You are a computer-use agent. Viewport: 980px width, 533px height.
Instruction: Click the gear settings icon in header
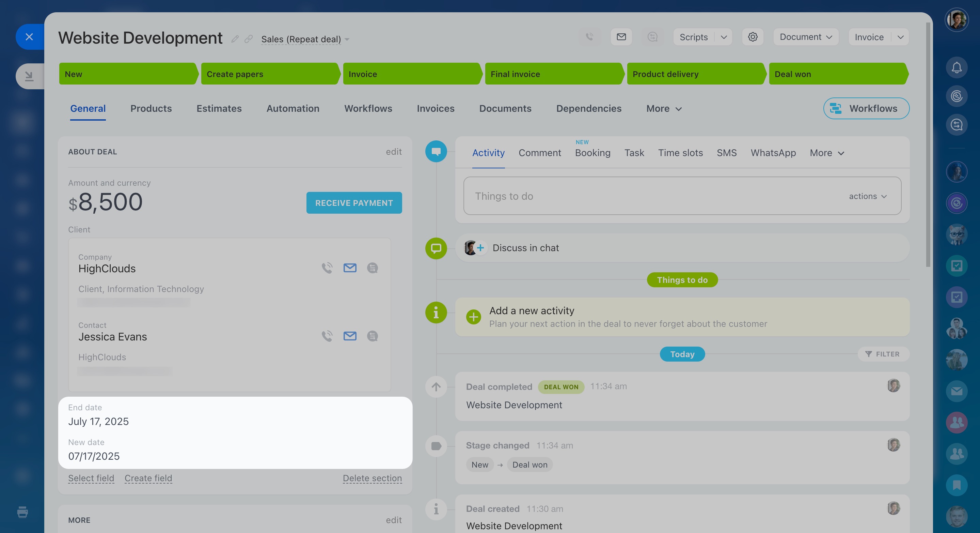coord(753,37)
